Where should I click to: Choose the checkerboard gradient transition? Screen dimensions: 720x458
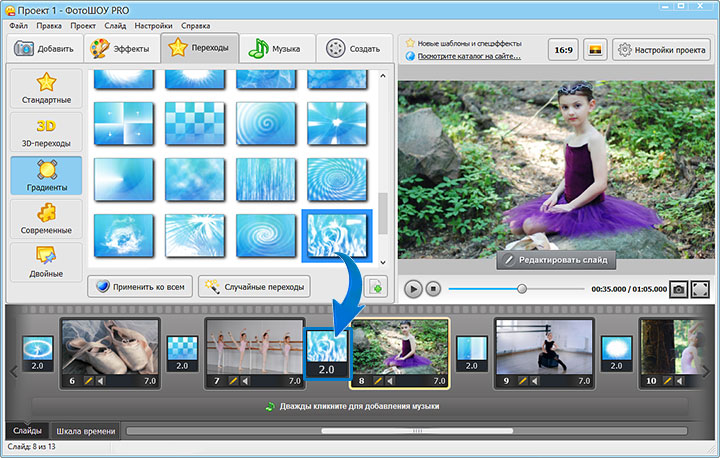[x=195, y=123]
